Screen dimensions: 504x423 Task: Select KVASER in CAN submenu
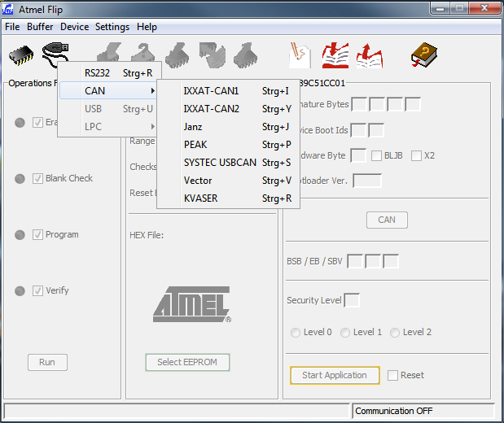pos(229,198)
